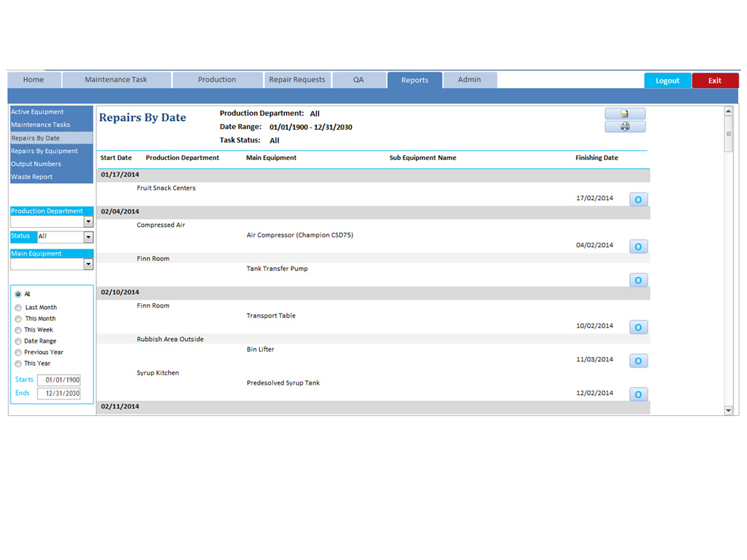Open the repair finished 17/02/2014 with O button
The image size is (747, 560).
638,199
